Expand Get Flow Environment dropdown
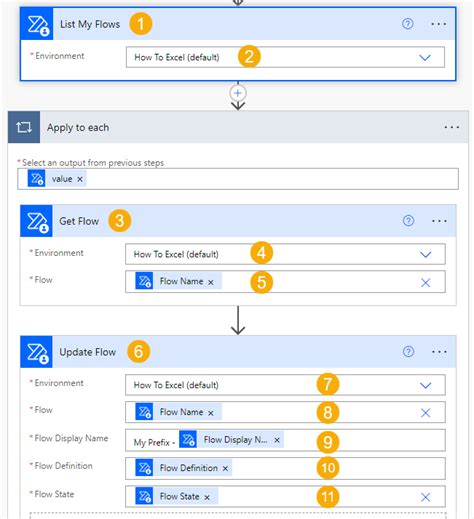This screenshot has width=474, height=519. click(425, 255)
